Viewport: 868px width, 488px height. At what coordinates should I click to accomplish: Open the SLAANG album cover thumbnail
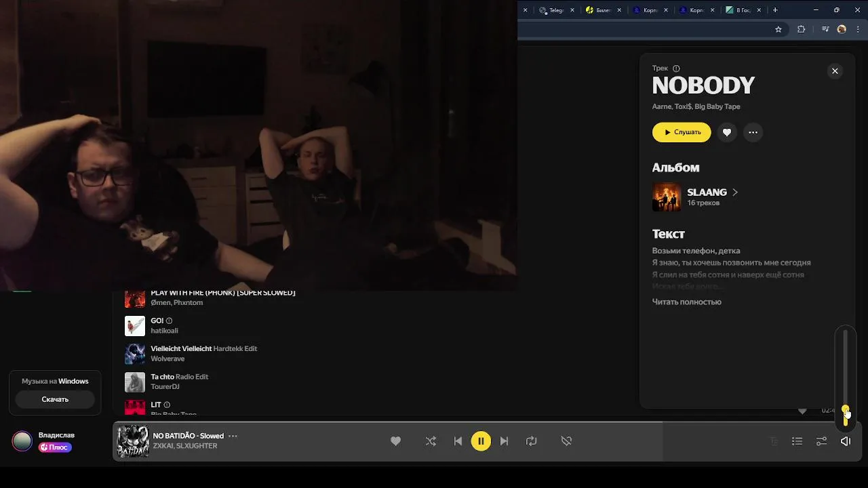[x=667, y=197]
